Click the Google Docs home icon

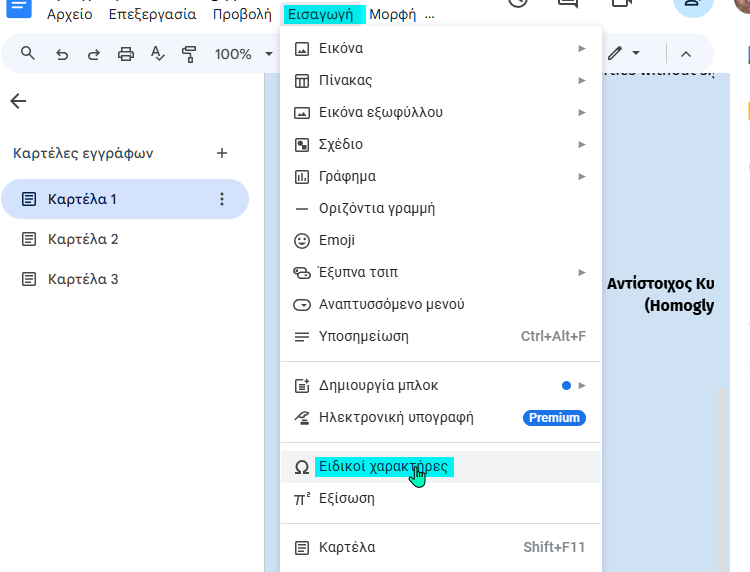tap(19, 8)
